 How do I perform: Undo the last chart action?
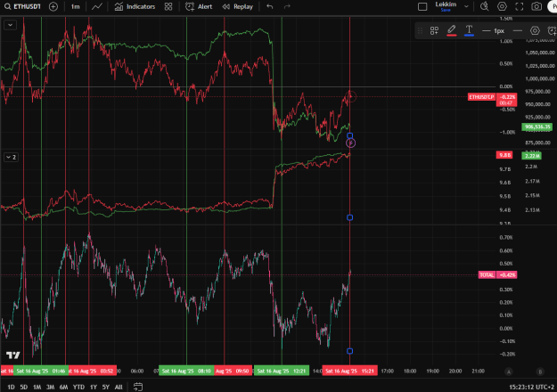point(270,6)
